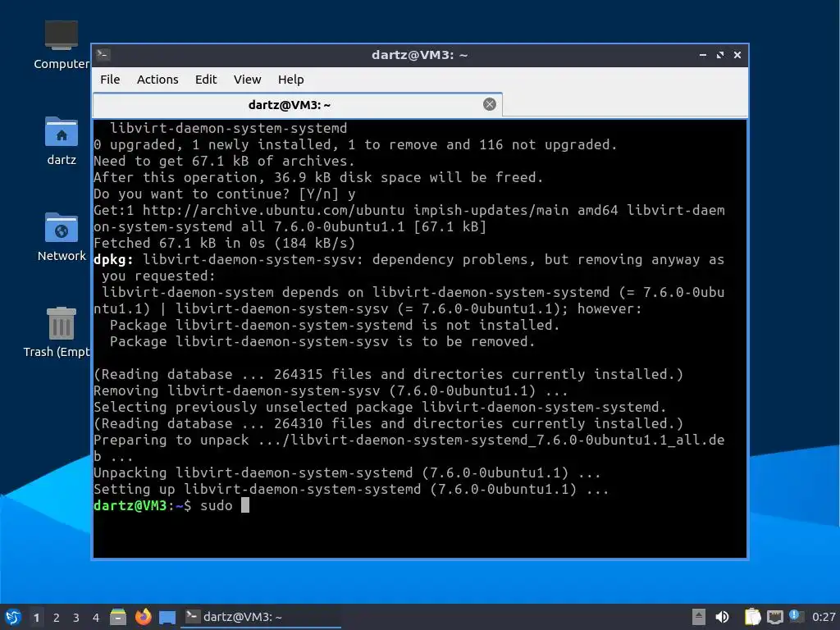The height and width of the screenshot is (630, 840).
Task: Launch the file manager from taskbar
Action: coord(118,617)
